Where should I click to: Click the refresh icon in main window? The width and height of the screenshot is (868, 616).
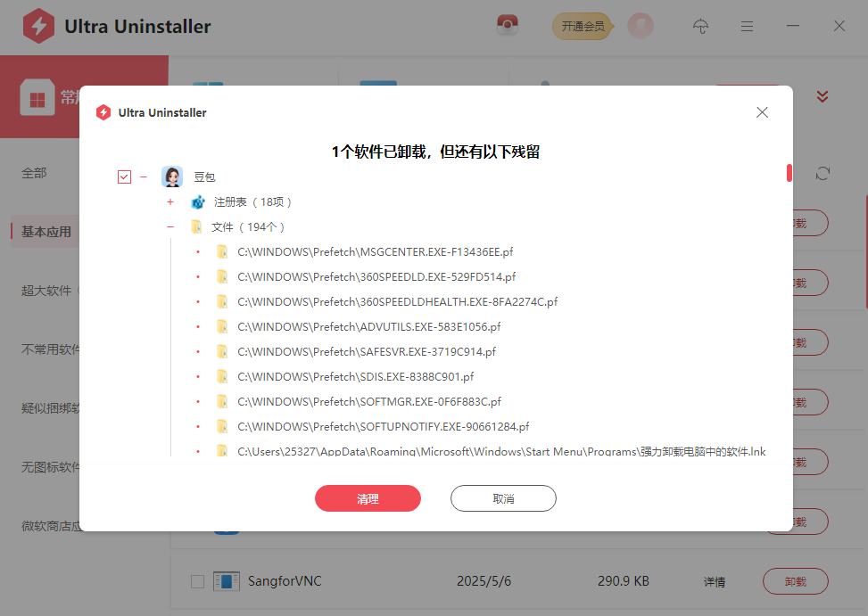[822, 174]
